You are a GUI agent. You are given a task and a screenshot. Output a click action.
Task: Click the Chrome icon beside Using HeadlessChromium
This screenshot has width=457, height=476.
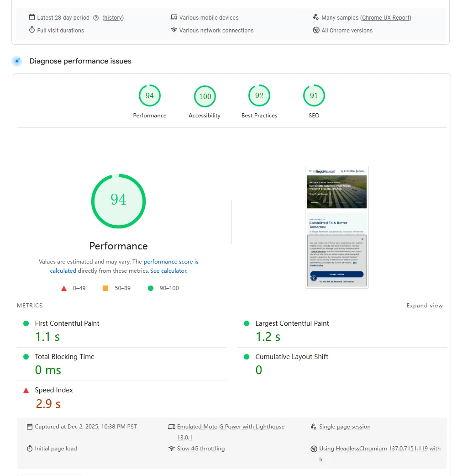click(314, 449)
